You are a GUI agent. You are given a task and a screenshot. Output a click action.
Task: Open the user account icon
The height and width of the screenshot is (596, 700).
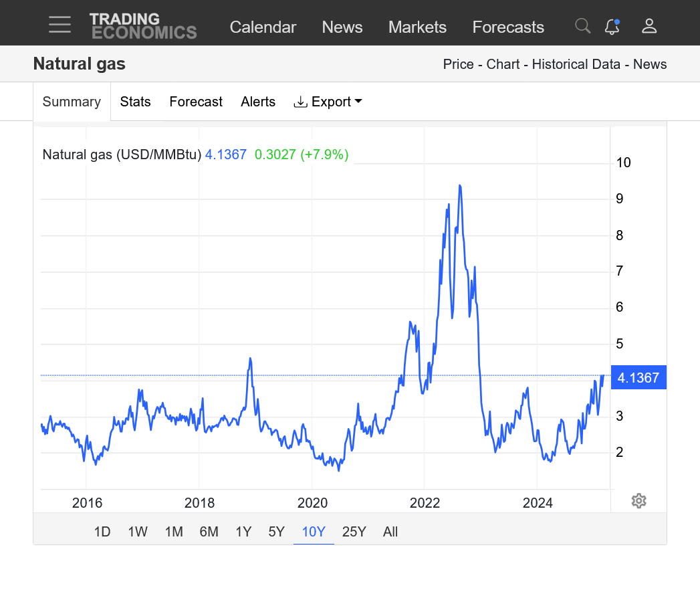649,26
